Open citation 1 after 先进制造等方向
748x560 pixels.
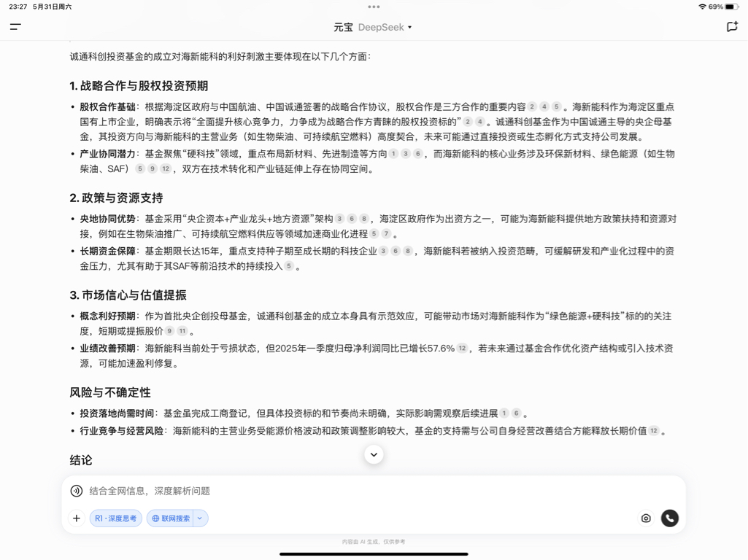click(393, 153)
